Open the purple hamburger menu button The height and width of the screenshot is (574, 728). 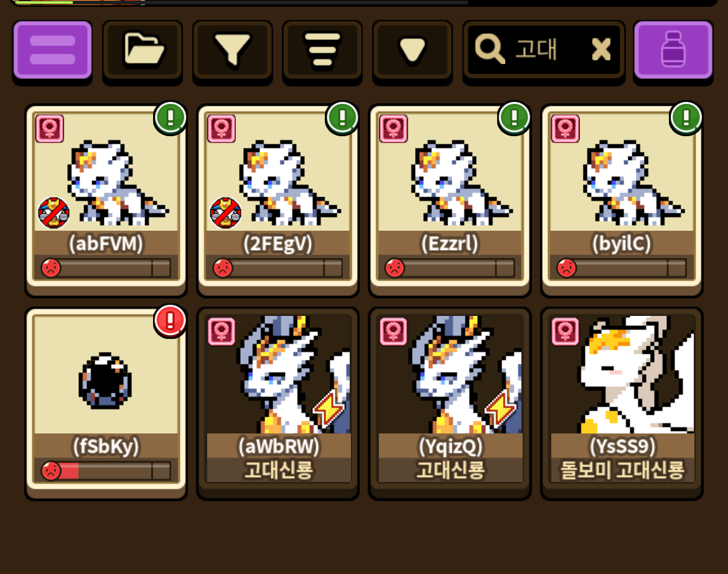point(52,50)
